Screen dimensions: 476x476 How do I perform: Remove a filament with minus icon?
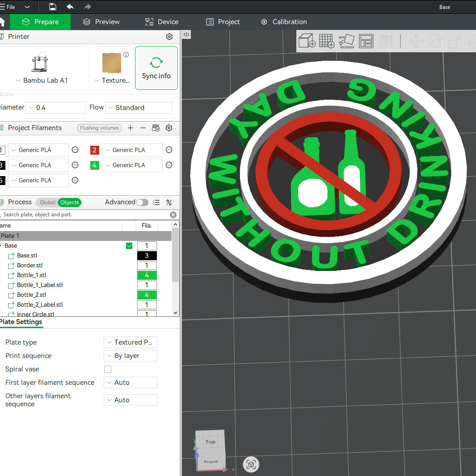(x=143, y=128)
